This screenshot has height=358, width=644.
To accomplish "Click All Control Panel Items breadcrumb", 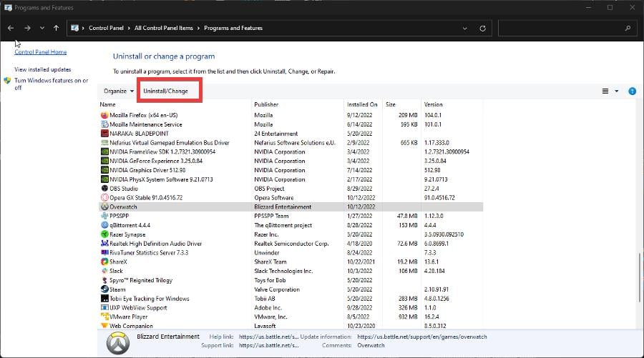I will pos(163,28).
